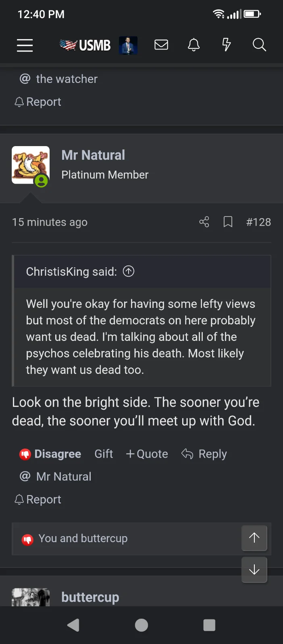Tap the lightning bolt what's new icon
This screenshot has width=283, height=644.
[227, 45]
